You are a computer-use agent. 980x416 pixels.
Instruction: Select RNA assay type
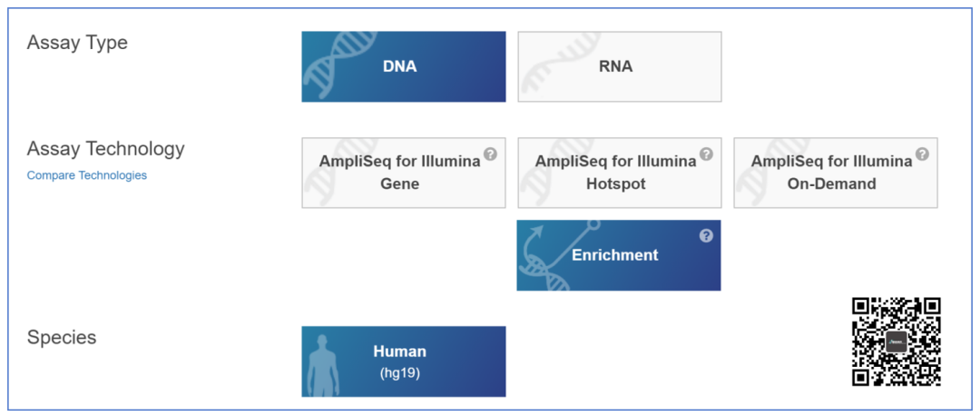[620, 66]
